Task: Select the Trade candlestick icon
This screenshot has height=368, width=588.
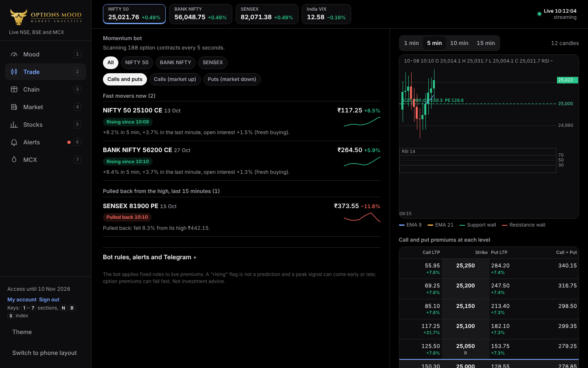Action: [14, 72]
